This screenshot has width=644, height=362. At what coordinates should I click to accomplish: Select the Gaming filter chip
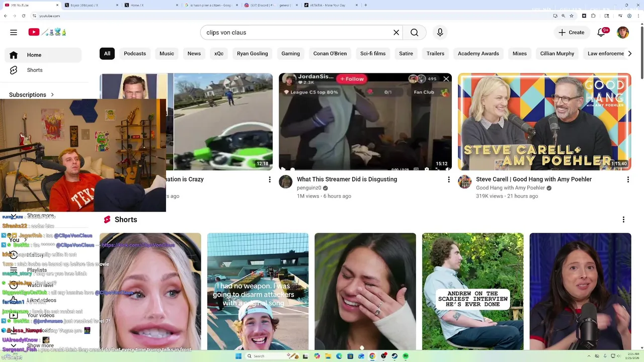point(290,53)
